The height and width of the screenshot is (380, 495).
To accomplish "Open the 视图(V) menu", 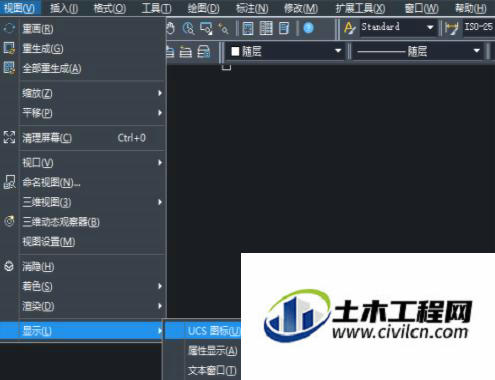I will point(20,8).
